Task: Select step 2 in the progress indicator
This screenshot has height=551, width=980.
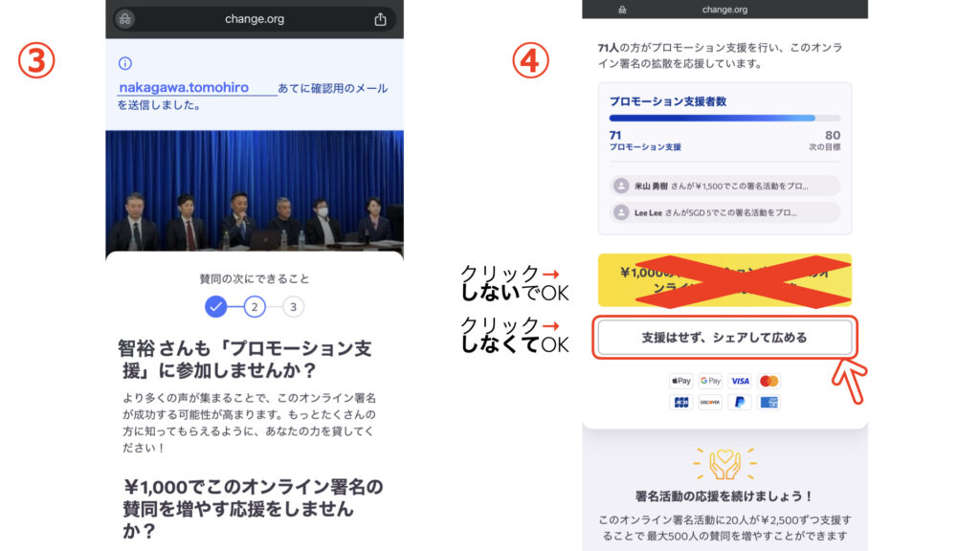Action: 254,308
